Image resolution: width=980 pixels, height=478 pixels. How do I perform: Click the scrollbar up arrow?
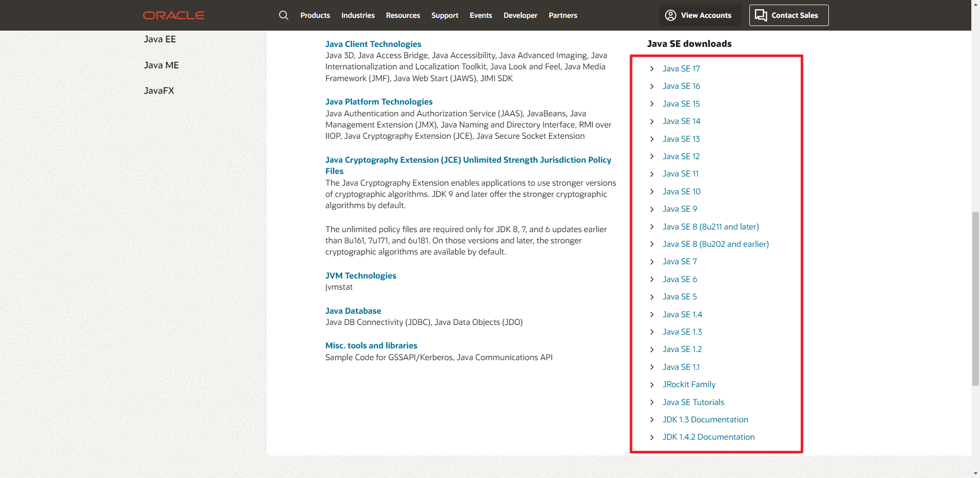975,4
